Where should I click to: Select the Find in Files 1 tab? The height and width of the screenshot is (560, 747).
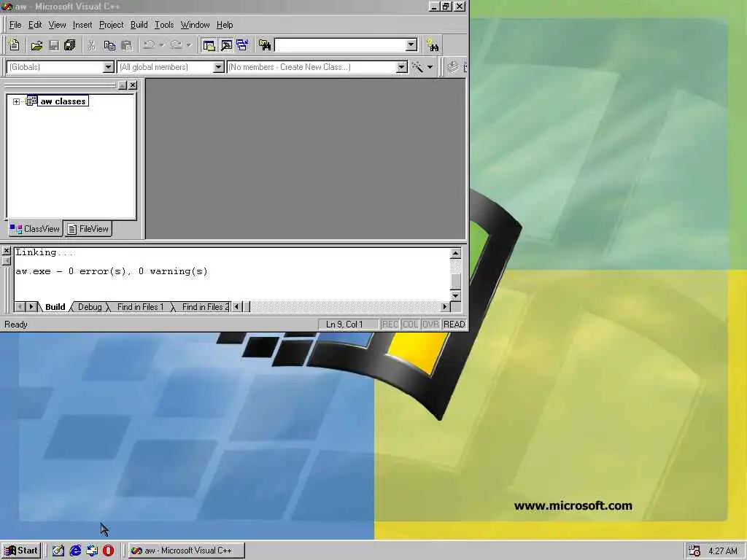coord(140,307)
